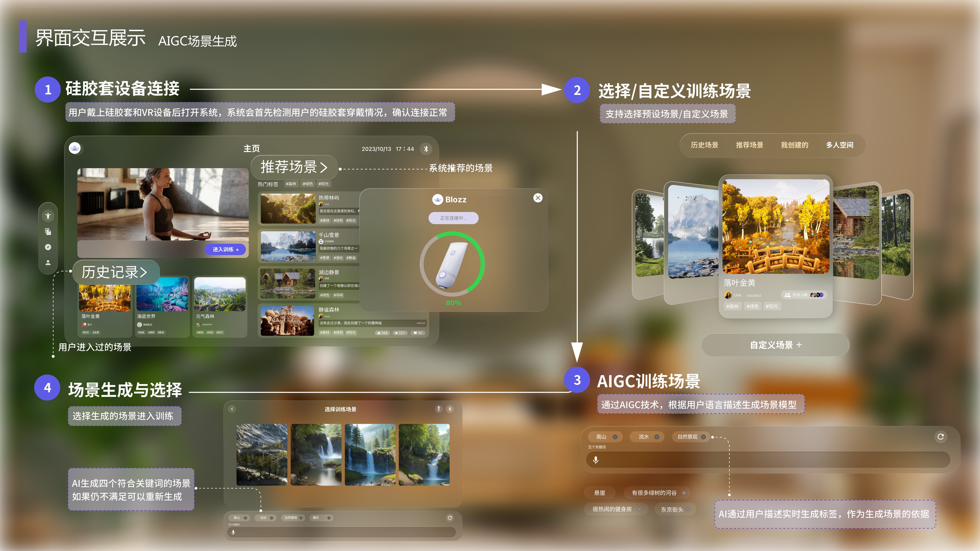Select generated scene with several waterfalls and pines

(370, 455)
